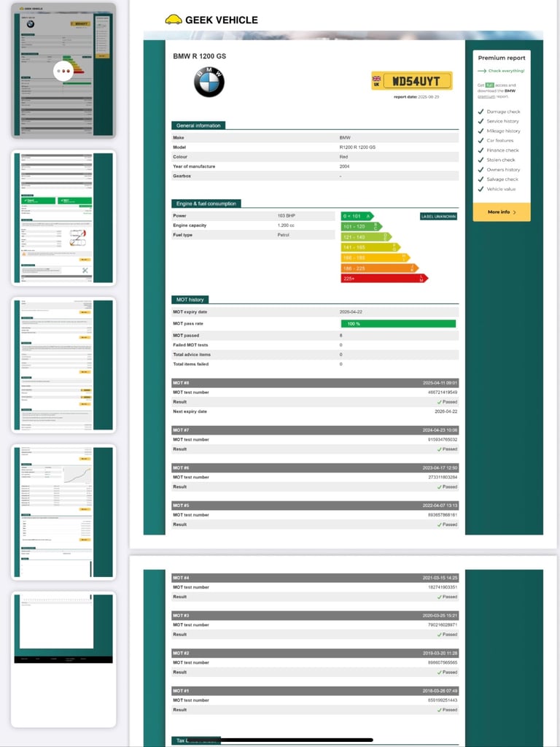Click the yellow 141 - 165 emission band

370,247
